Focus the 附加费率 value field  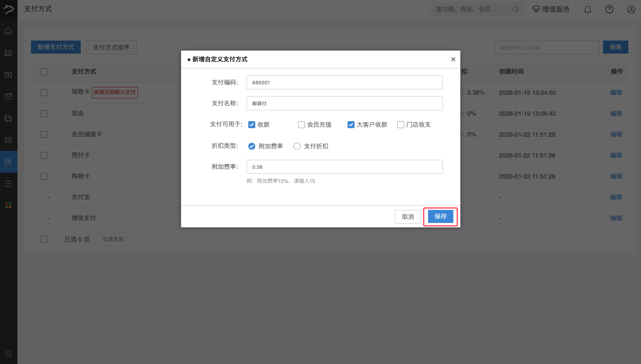[344, 167]
